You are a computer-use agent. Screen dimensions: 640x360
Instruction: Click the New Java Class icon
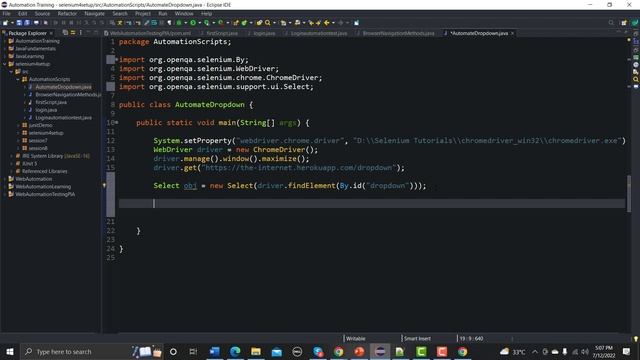tap(244, 23)
